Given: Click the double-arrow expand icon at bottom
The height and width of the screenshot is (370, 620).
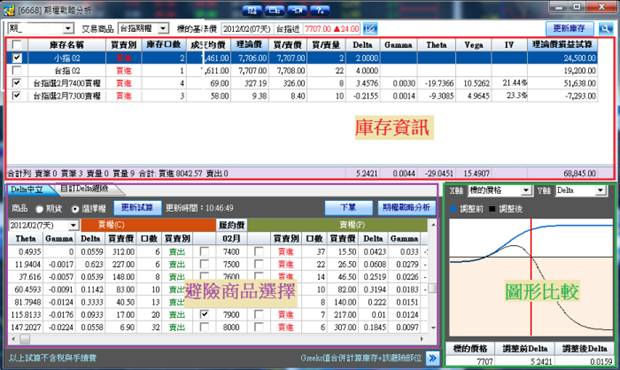Looking at the screenshot, I should [x=433, y=358].
